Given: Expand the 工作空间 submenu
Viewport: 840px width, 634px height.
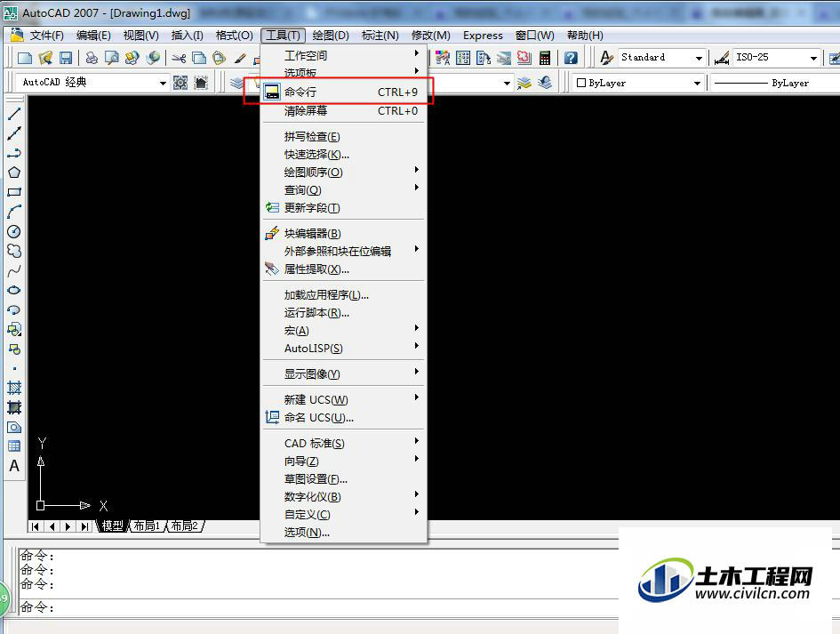Looking at the screenshot, I should pyautogui.click(x=343, y=55).
